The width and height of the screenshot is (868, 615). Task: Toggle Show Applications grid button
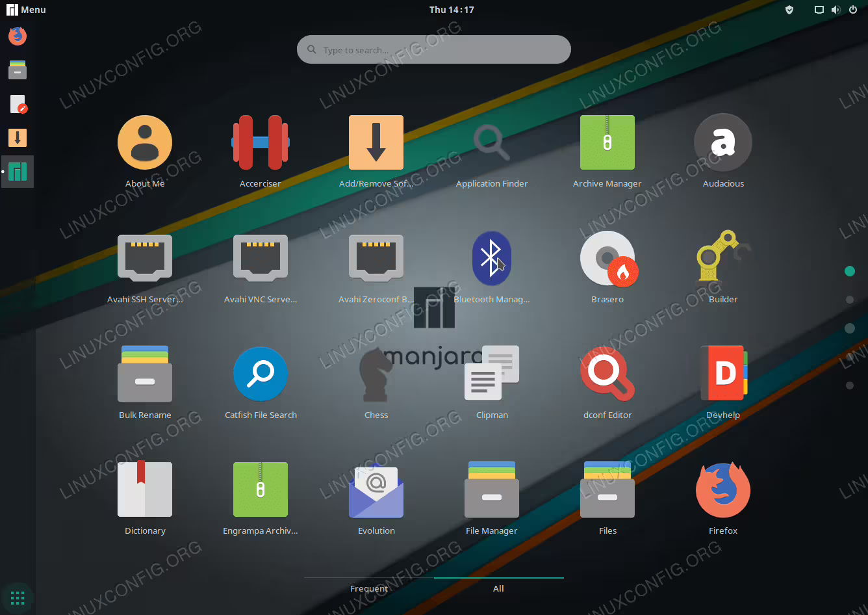(x=18, y=597)
